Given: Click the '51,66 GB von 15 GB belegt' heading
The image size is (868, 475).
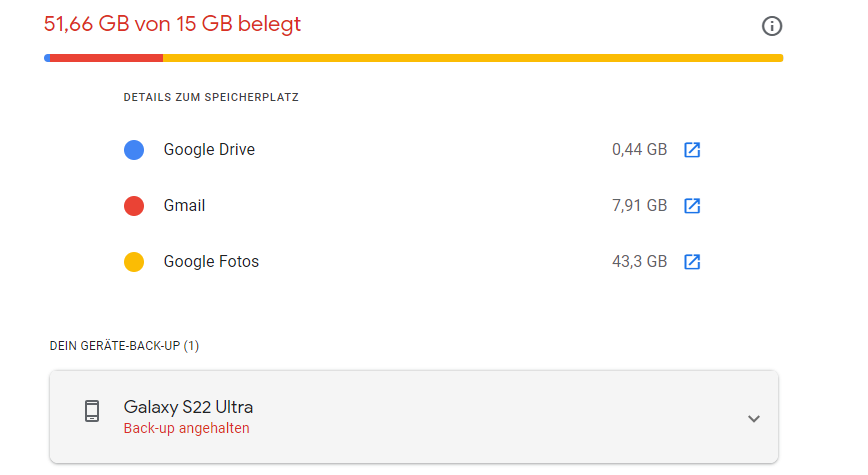Looking at the screenshot, I should pos(172,24).
